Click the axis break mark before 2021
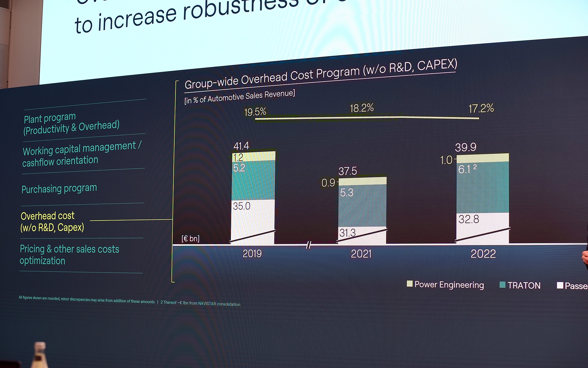 pyautogui.click(x=309, y=245)
